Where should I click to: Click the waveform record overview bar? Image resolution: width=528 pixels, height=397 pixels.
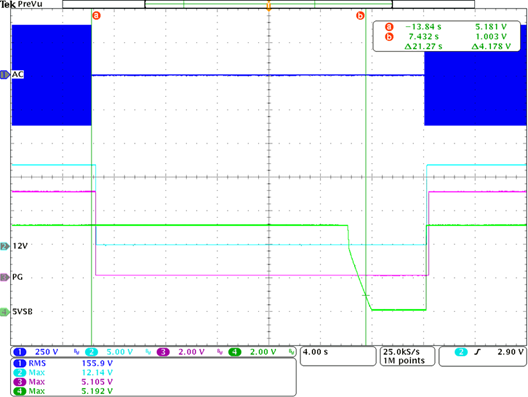(x=268, y=4)
